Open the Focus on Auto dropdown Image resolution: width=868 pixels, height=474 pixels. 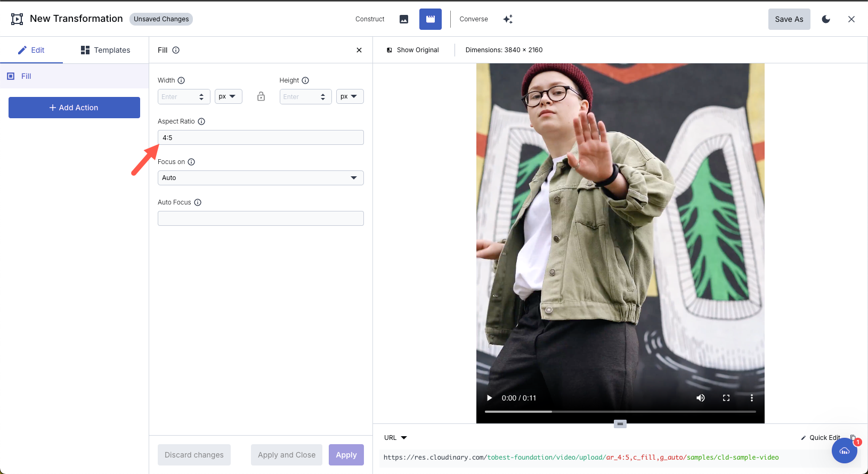click(x=261, y=178)
